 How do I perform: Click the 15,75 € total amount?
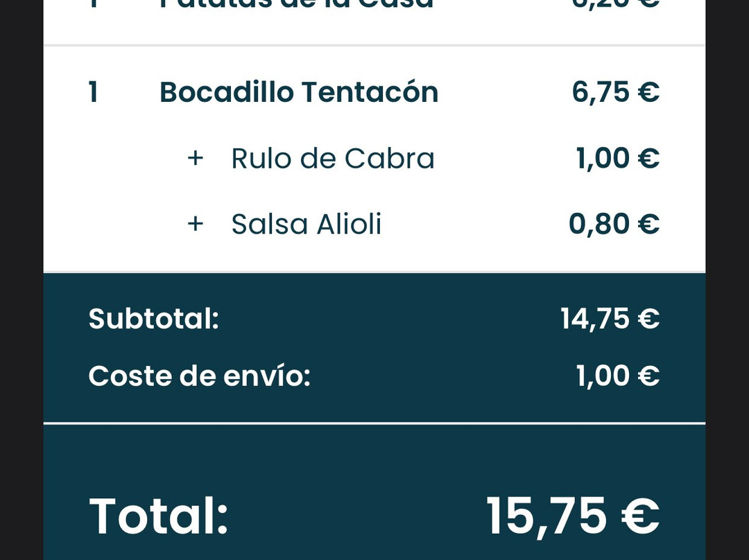(x=572, y=516)
